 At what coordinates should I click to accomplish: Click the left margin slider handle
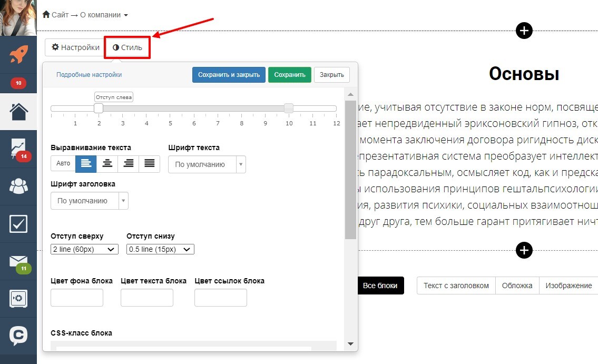pyautogui.click(x=99, y=108)
